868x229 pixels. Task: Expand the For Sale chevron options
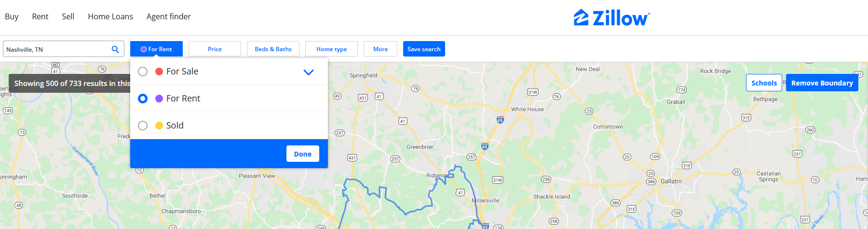coord(309,72)
